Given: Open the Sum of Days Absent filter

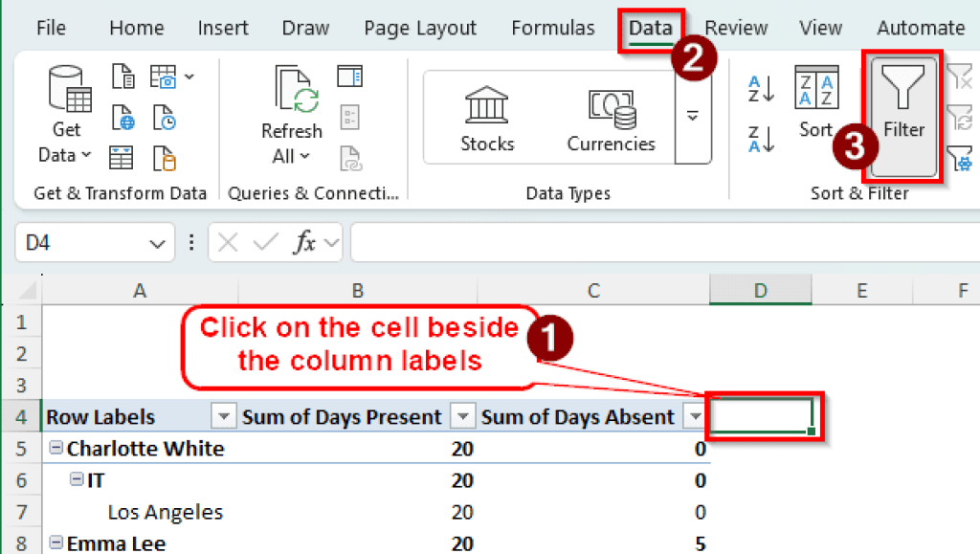Looking at the screenshot, I should click(x=696, y=416).
